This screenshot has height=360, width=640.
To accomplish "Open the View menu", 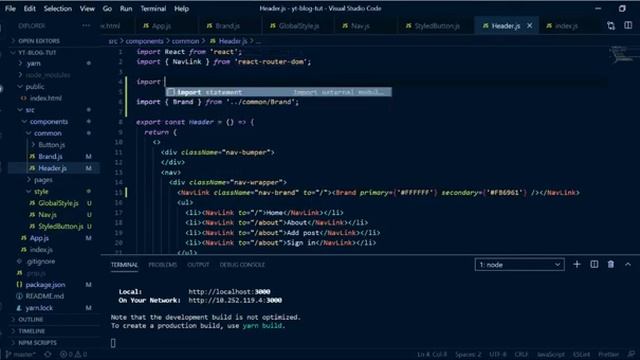I will pos(87,9).
